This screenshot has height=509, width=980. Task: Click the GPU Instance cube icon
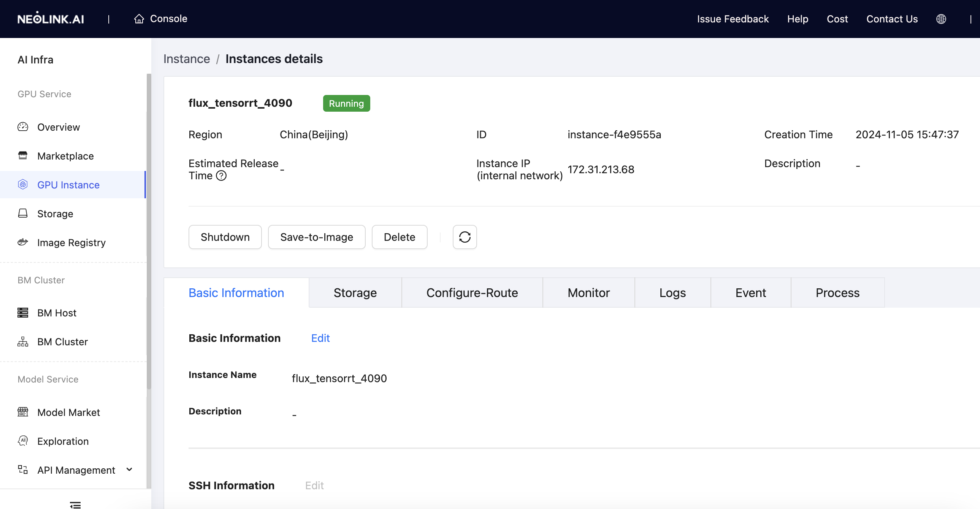tap(23, 185)
